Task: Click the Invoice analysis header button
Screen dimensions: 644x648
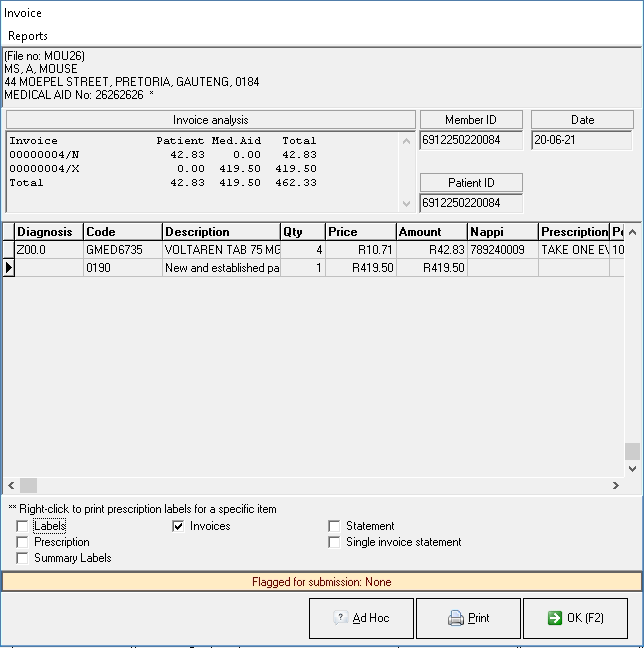Action: [210, 120]
